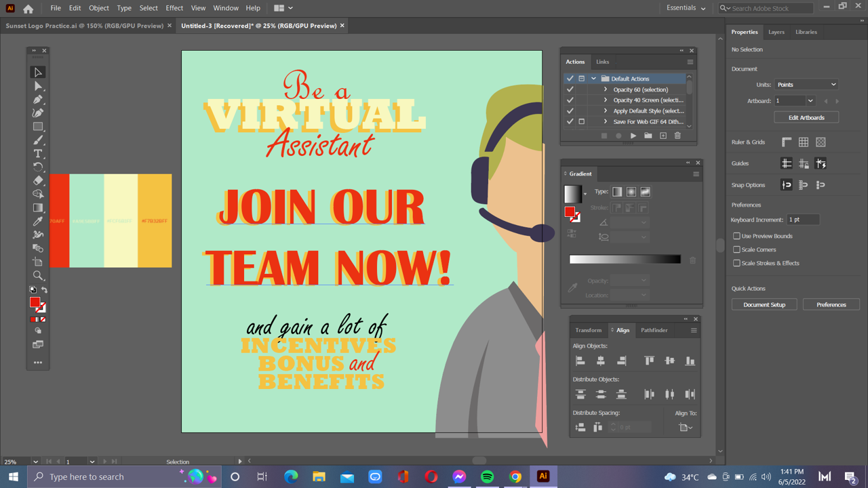868x488 pixels.
Task: Select the Type tool
Action: (38, 154)
